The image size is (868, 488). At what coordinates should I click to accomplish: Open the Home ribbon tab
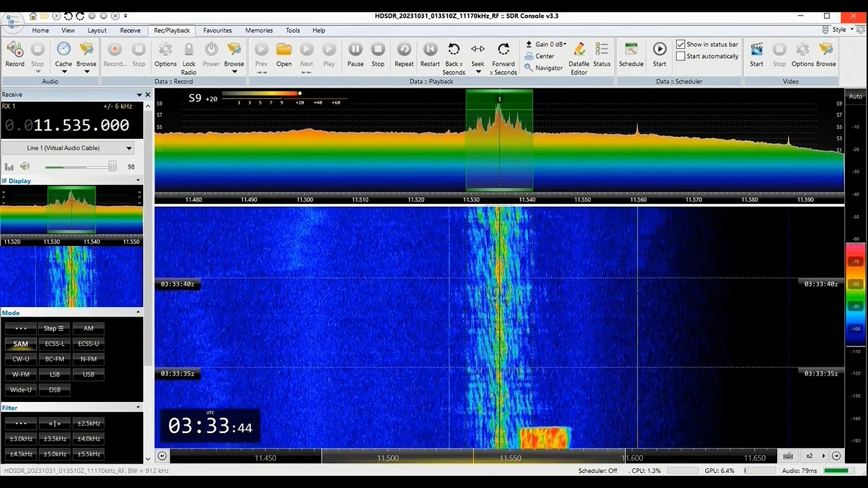pyautogui.click(x=40, y=30)
